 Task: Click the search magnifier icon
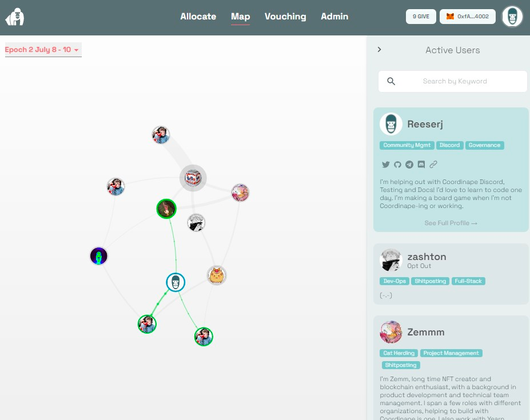tap(391, 81)
